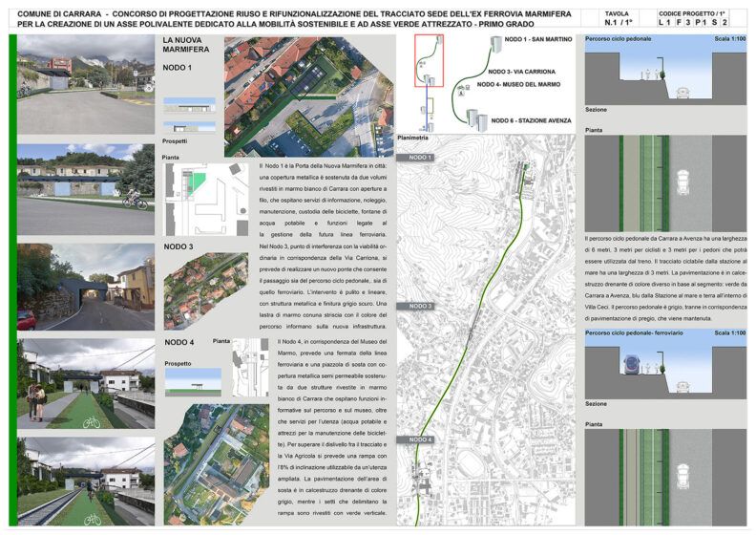Click the Via Carriona bridge rendering photo
756x535 pixels.
(86, 287)
